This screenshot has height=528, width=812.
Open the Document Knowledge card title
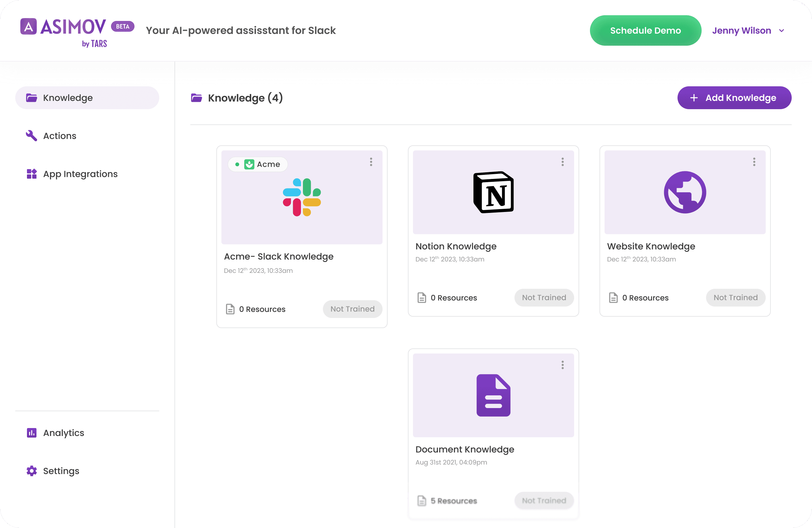(465, 449)
